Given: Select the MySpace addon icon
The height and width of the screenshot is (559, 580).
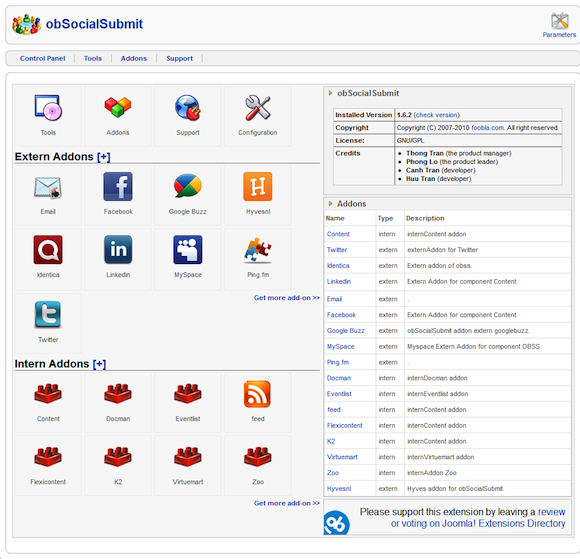Looking at the screenshot, I should click(188, 250).
